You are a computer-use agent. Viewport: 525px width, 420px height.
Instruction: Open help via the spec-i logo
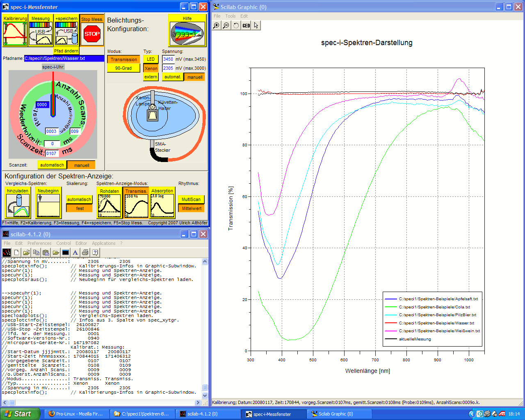(x=187, y=34)
